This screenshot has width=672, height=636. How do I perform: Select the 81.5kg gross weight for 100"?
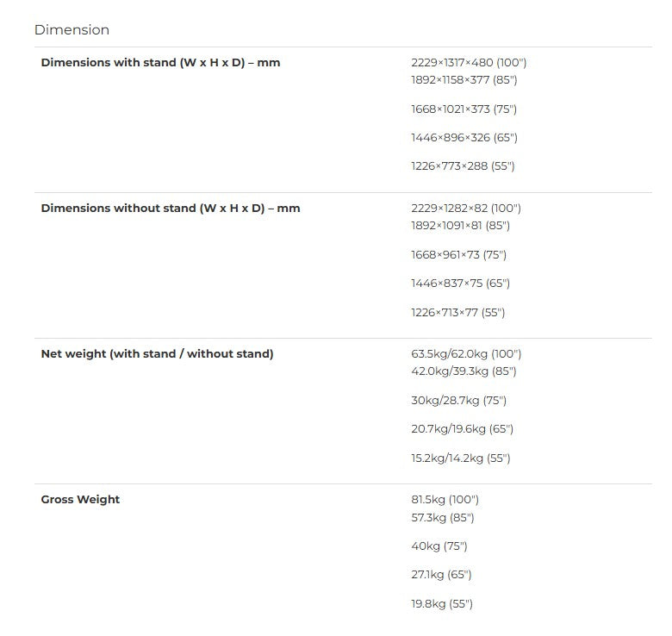[x=445, y=500]
